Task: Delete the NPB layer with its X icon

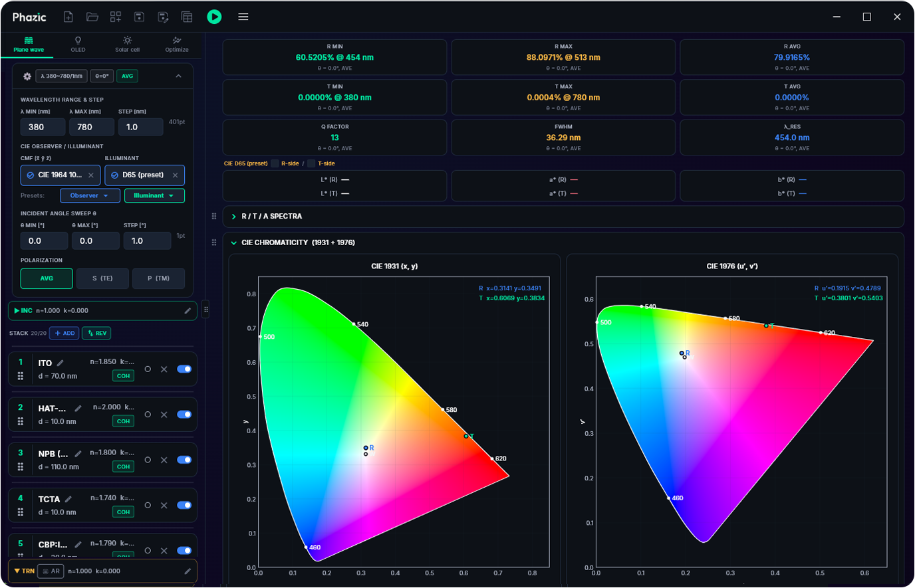Action: click(x=164, y=460)
